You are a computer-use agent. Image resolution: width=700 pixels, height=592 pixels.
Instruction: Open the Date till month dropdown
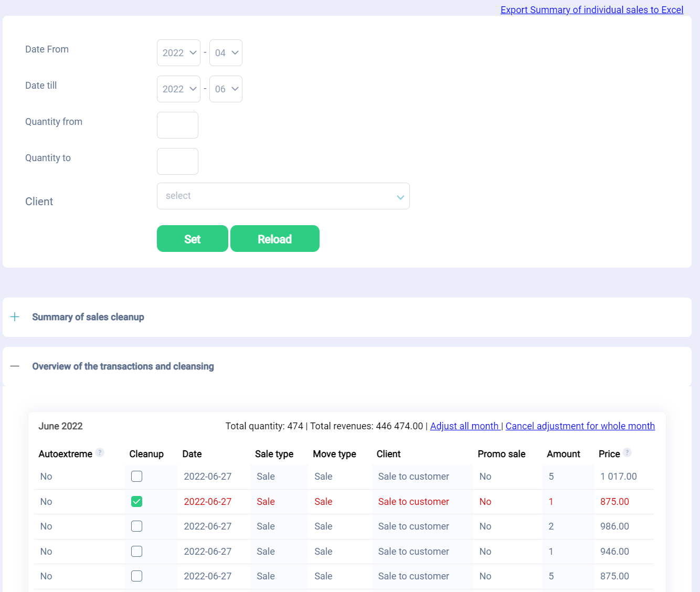coord(226,89)
